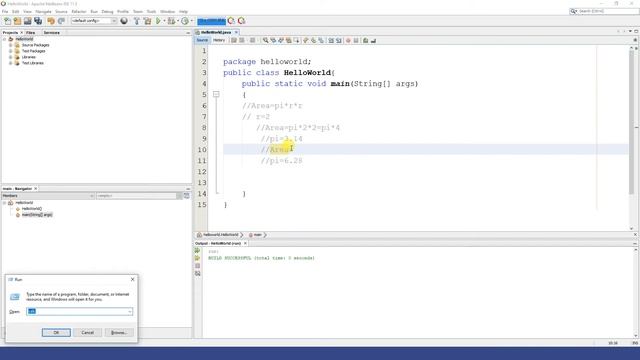Close the HelloWorld.java editor tab

click(x=236, y=32)
